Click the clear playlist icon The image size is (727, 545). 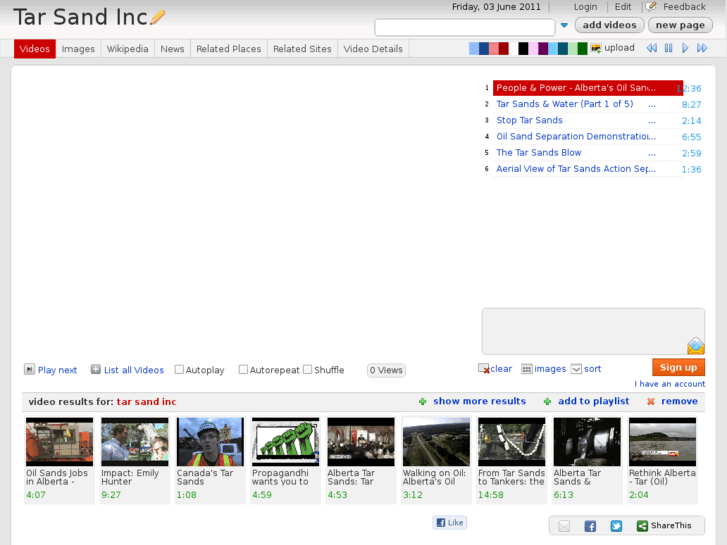point(484,369)
